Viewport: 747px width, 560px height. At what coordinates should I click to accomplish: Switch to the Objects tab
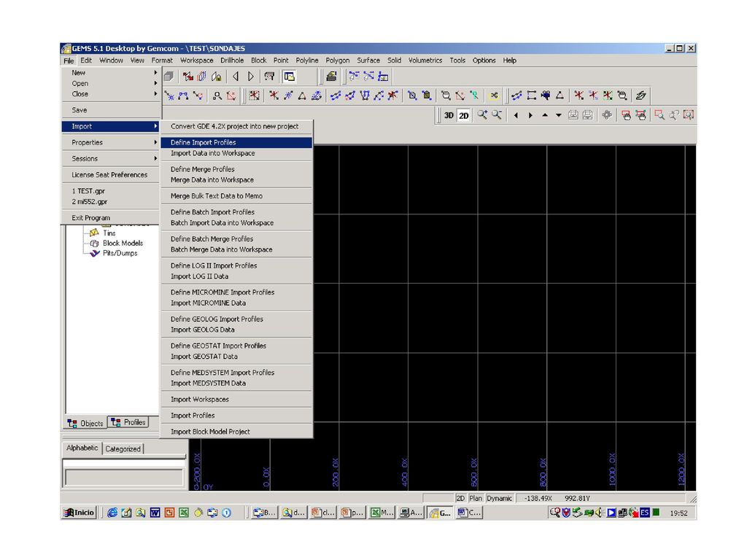click(85, 423)
